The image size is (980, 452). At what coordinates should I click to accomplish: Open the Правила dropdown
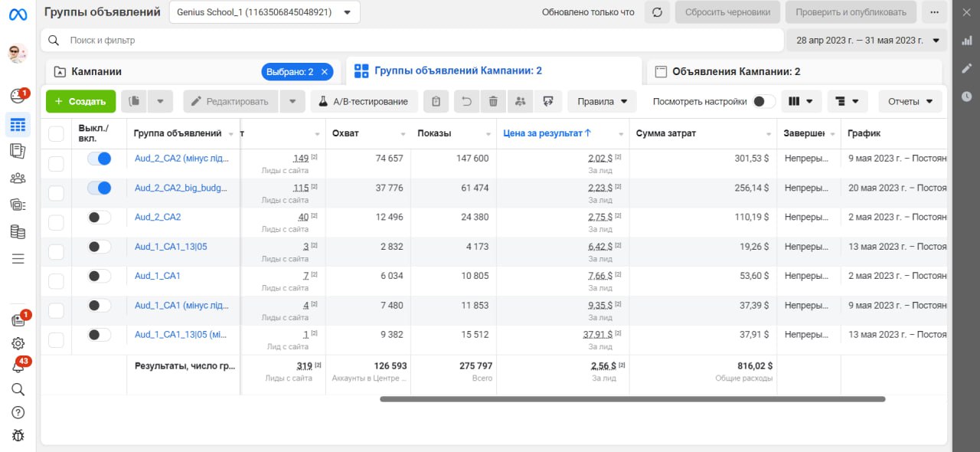pyautogui.click(x=602, y=101)
